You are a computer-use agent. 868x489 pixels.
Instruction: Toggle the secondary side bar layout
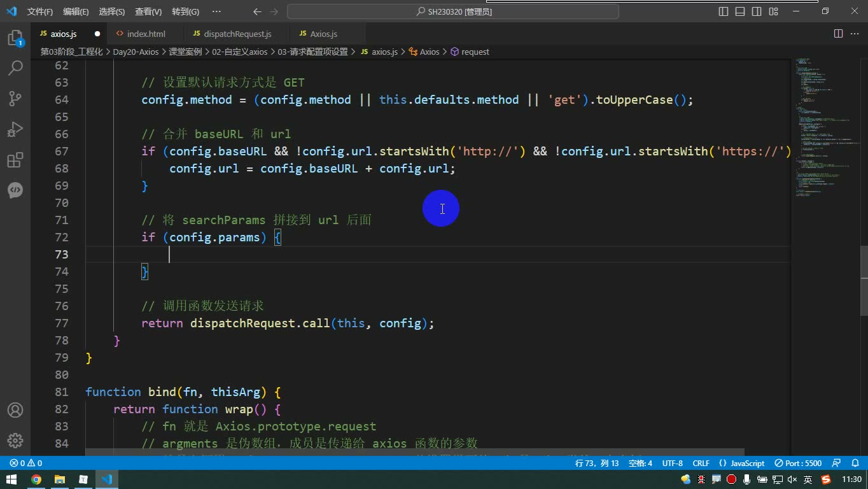point(757,11)
